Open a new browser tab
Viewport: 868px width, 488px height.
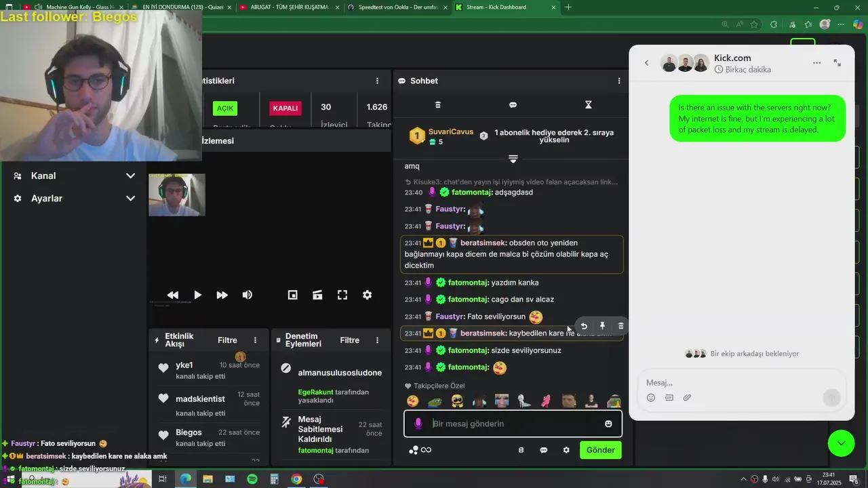tap(568, 7)
